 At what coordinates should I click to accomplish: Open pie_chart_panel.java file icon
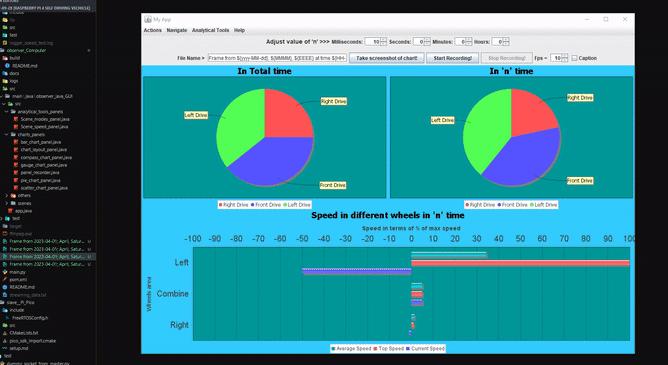(16, 180)
